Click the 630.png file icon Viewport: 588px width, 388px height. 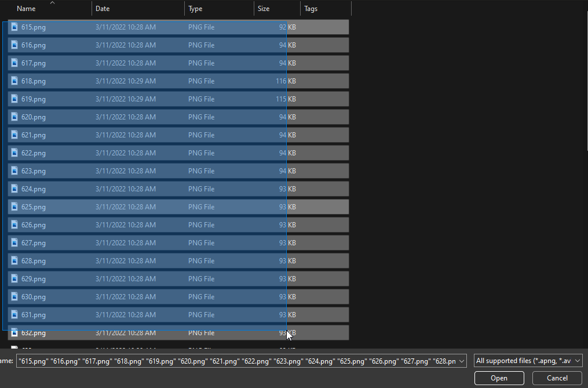click(14, 297)
